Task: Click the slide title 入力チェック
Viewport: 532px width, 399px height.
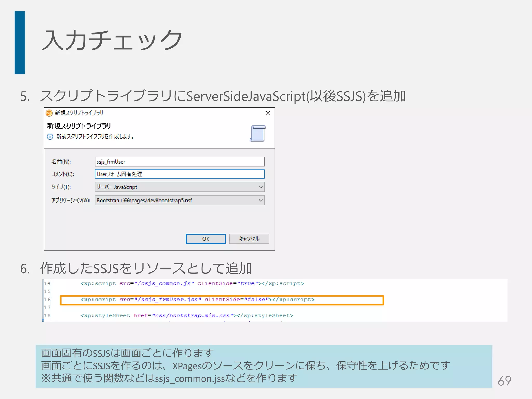Action: pos(112,40)
